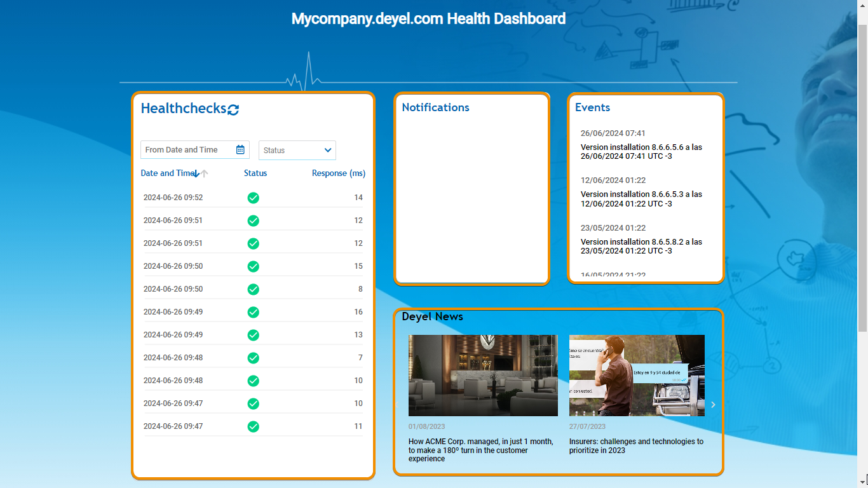Click the ACME Corp article thumbnail image
Screen dimensions: 868x488
point(483,375)
